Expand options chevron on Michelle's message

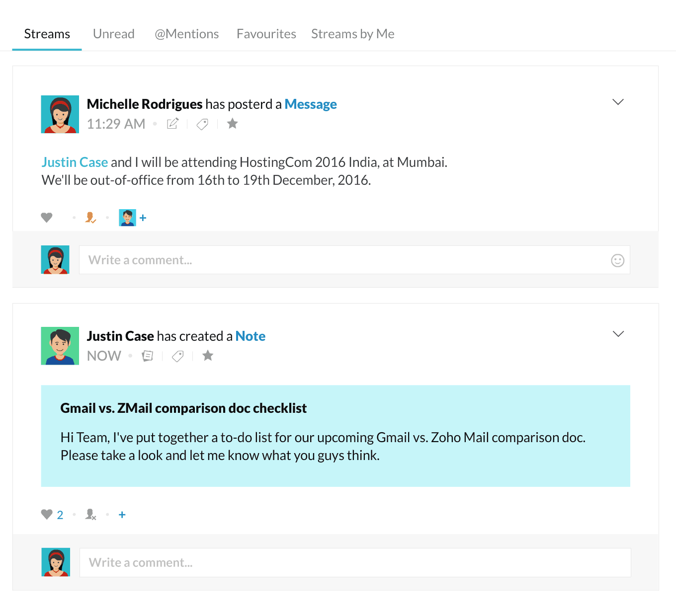click(x=618, y=102)
